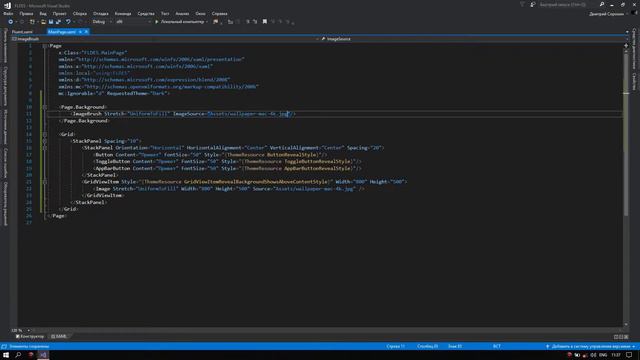Open the x86 platform dropdown
This screenshot has width=640, height=360.
[x=133, y=22]
